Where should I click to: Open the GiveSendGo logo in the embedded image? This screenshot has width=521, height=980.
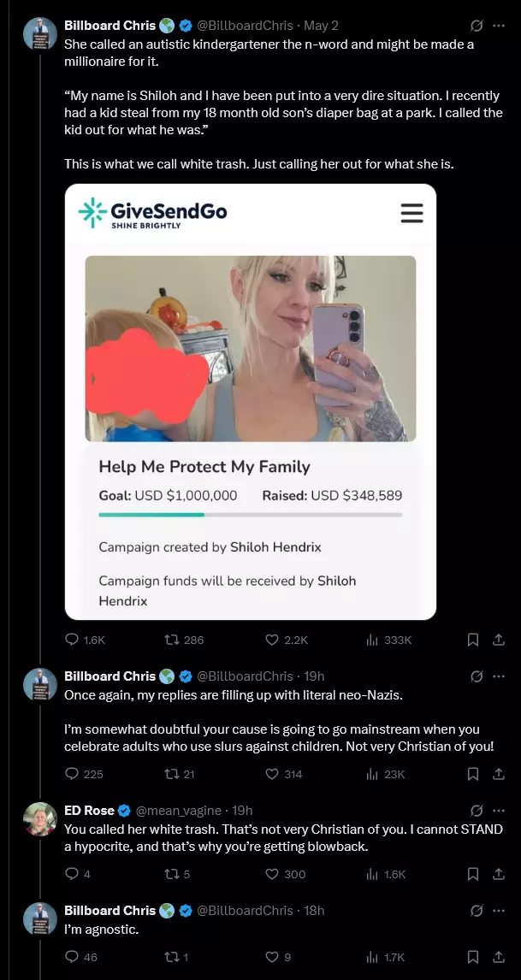click(x=152, y=213)
